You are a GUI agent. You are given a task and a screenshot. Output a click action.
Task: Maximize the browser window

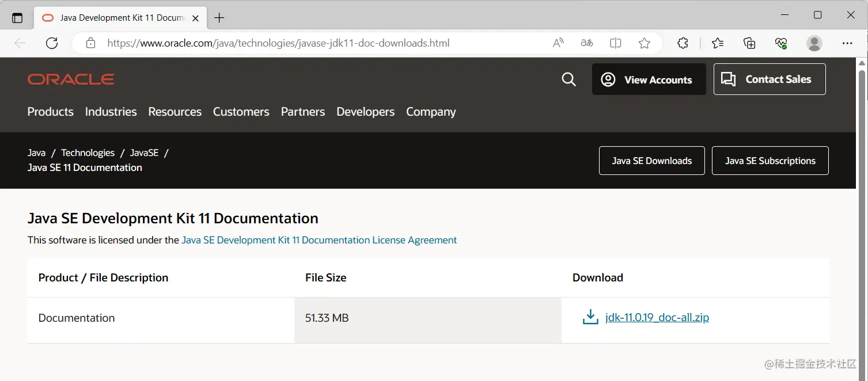817,15
